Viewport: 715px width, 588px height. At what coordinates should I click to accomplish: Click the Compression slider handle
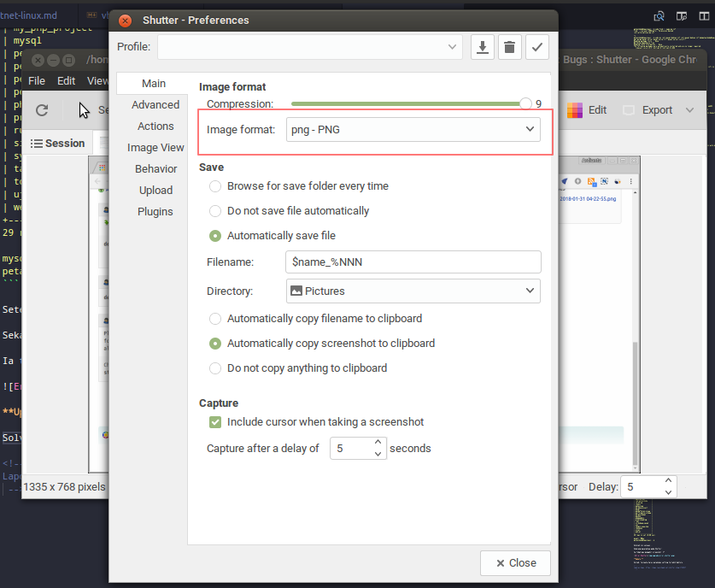click(x=525, y=103)
